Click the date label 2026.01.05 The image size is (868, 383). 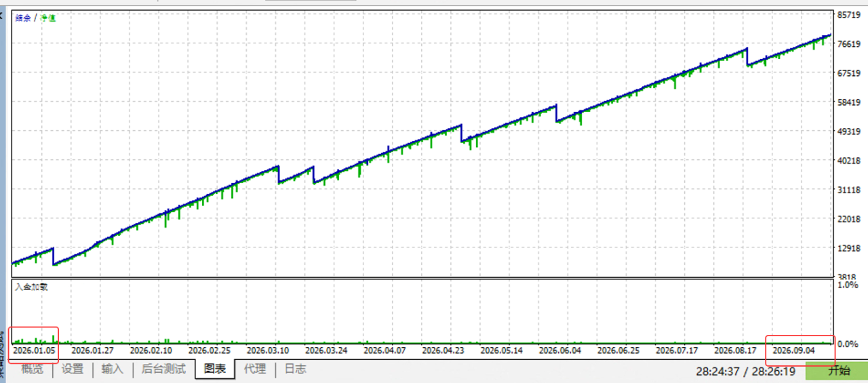33,350
